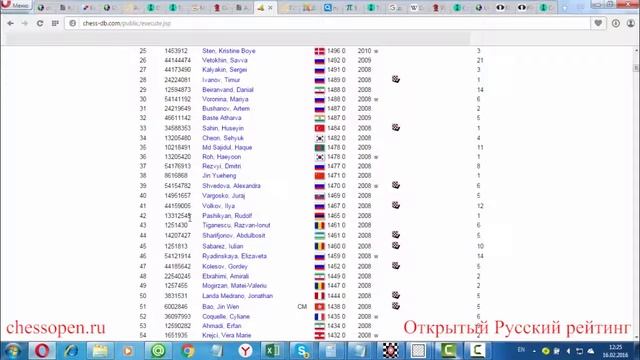Open player Tiganescu, Razvan-Ionut
Screen dimensions: 640x360
236,225
